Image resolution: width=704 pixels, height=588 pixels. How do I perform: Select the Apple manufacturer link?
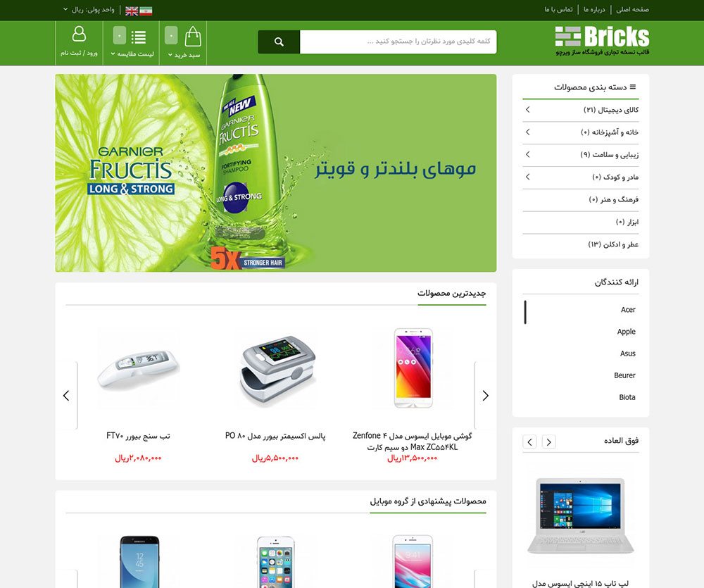click(x=626, y=332)
